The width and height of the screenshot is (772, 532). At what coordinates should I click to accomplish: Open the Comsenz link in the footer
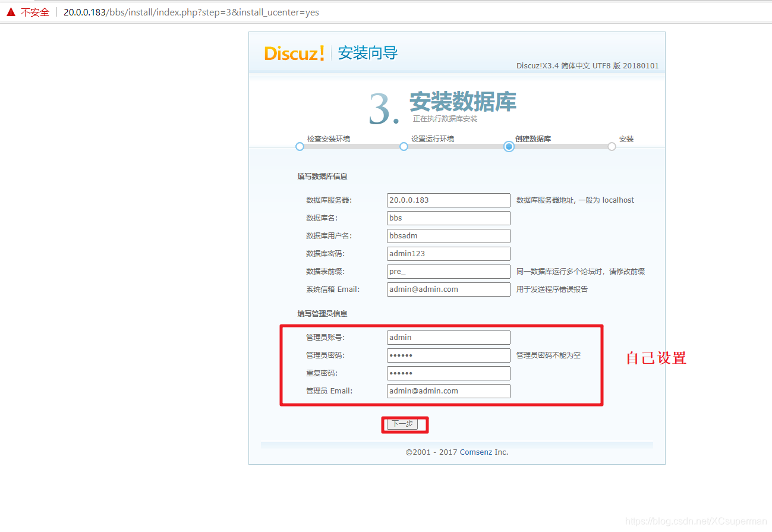[475, 452]
